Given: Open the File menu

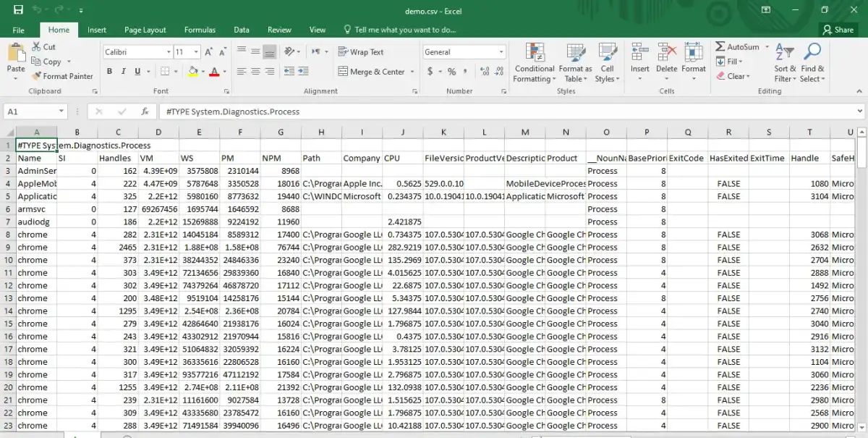Looking at the screenshot, I should (x=18, y=30).
